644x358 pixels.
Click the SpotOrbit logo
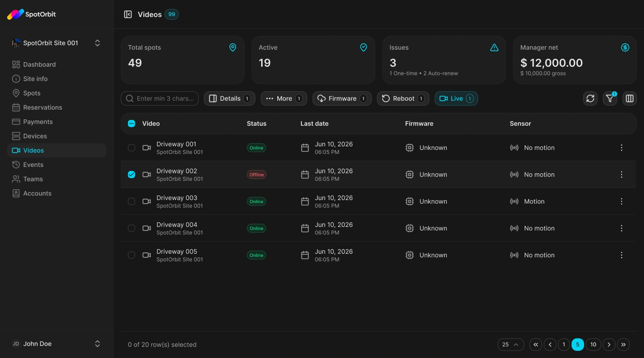click(x=31, y=14)
